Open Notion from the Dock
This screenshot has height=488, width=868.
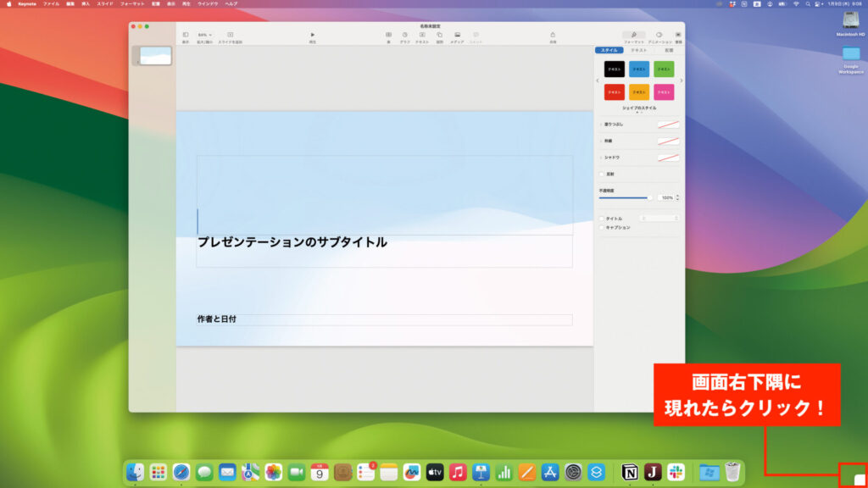[x=630, y=472]
